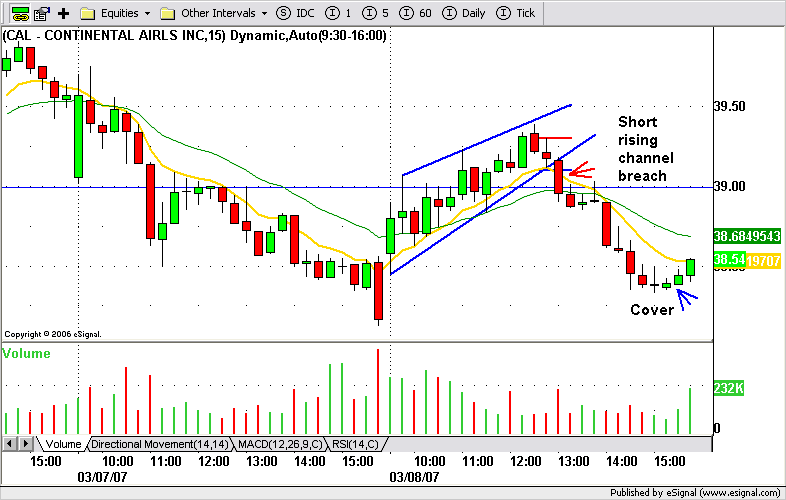Select the 5 minute interval
The height and width of the screenshot is (500, 786).
point(375,13)
